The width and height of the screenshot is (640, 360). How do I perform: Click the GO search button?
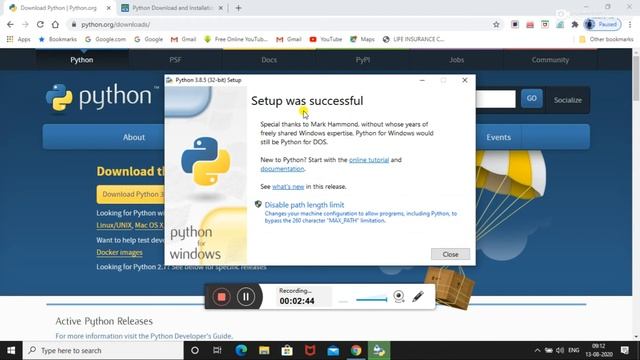click(x=531, y=98)
